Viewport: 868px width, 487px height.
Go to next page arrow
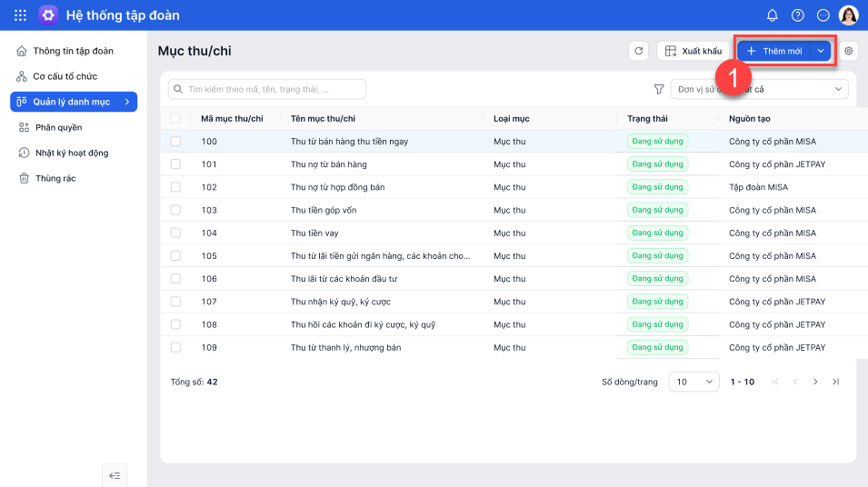(815, 382)
